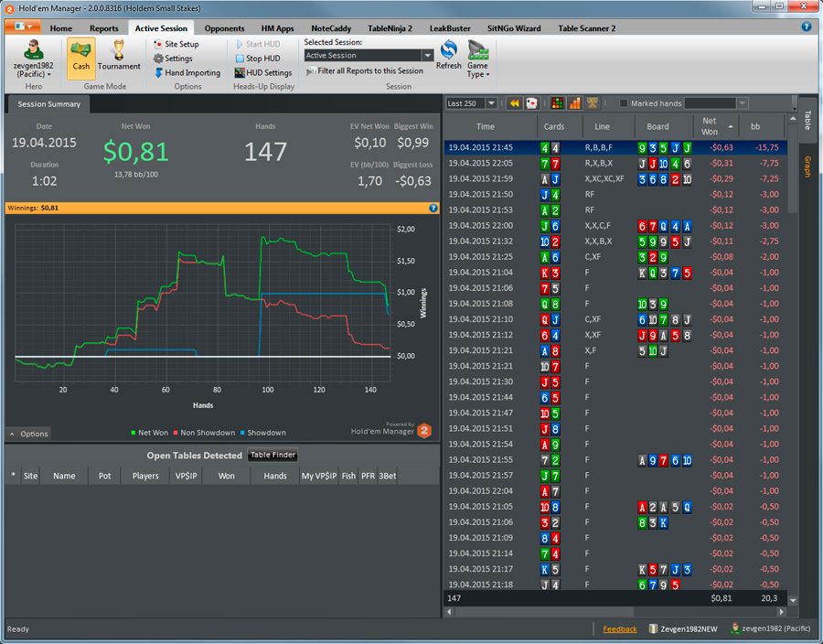
Task: Switch to the vertical Table side tab
Action: [x=807, y=120]
